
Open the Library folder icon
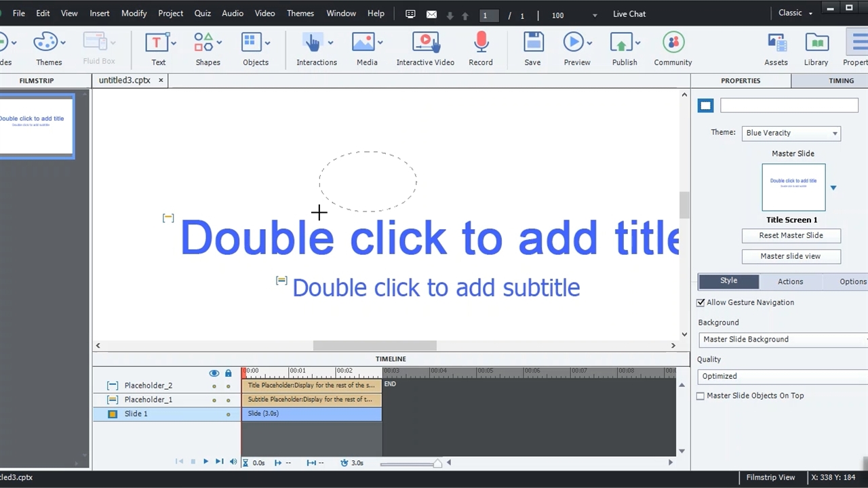pyautogui.click(x=816, y=43)
